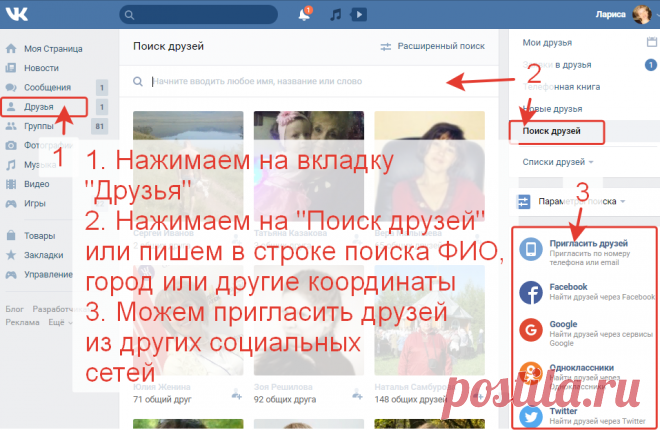Click the gamepad icon beside Игры
This screenshot has height=430, width=660.
11,203
